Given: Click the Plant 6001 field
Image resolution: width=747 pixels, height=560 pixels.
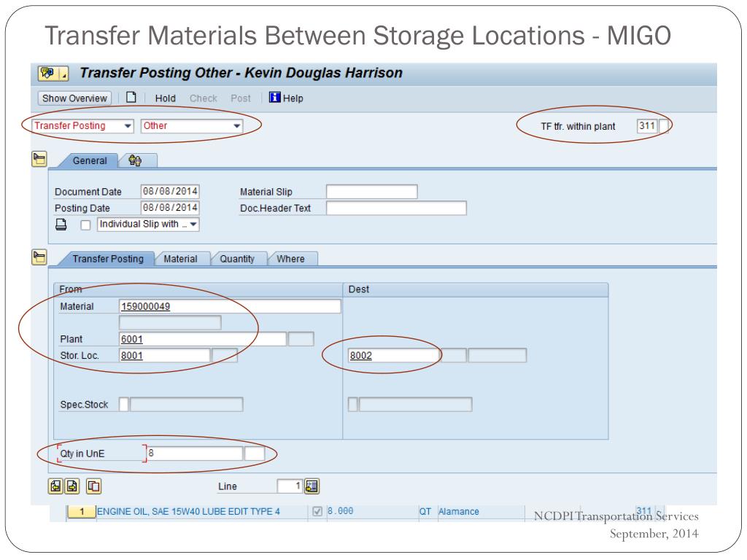Looking at the screenshot, I should pos(203,339).
